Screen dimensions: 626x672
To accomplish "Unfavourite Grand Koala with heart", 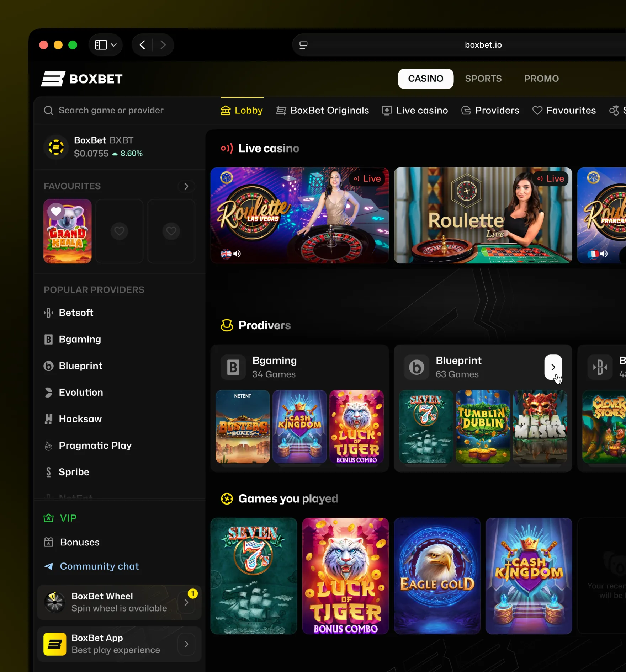I will tap(56, 211).
